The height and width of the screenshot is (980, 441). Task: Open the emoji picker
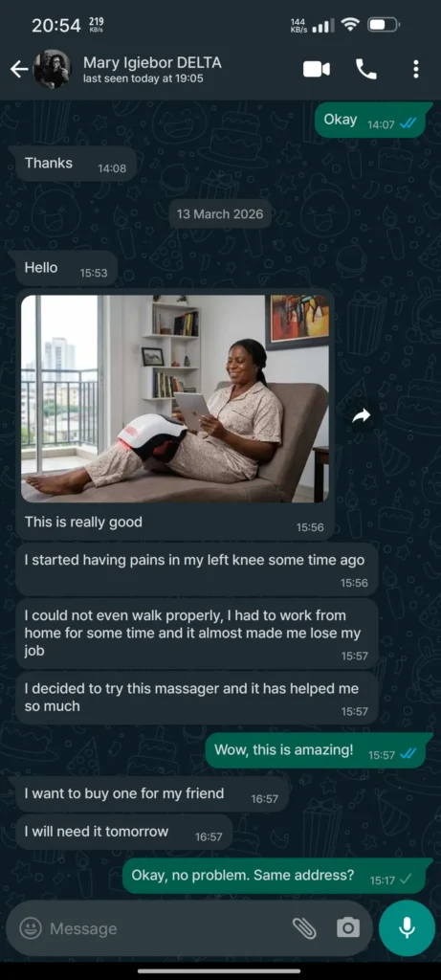[x=31, y=928]
